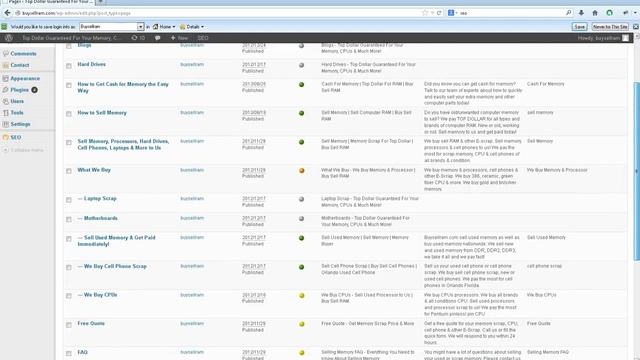Click SEO status dot for Motherboards row
The width and height of the screenshot is (640, 360).
coord(301,219)
